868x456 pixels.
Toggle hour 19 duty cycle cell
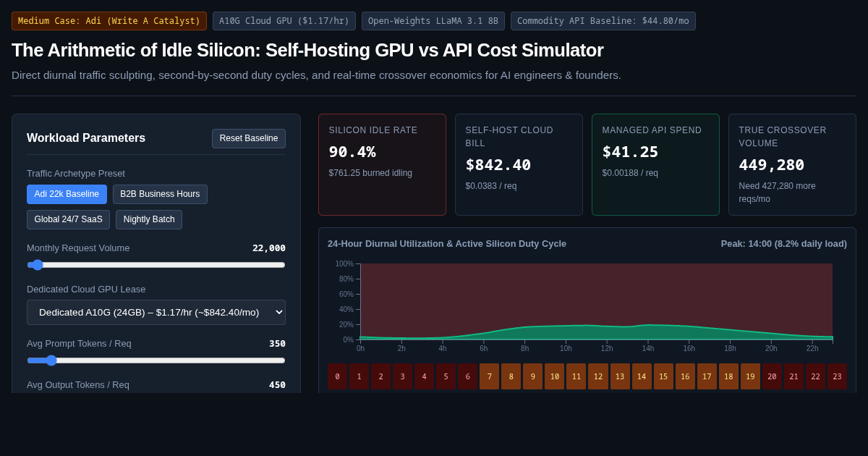click(x=750, y=376)
